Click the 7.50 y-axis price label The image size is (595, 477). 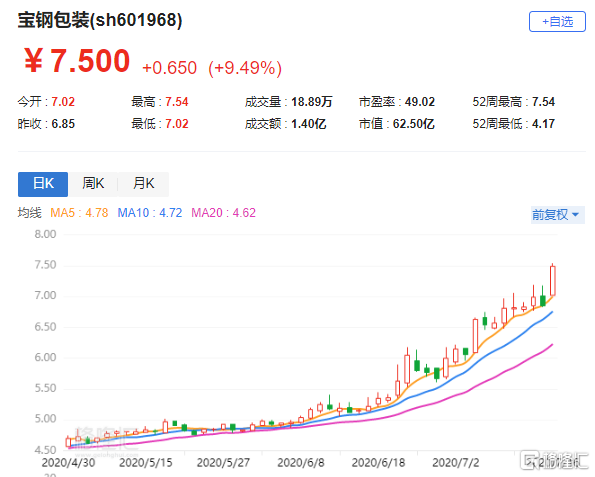click(x=45, y=265)
